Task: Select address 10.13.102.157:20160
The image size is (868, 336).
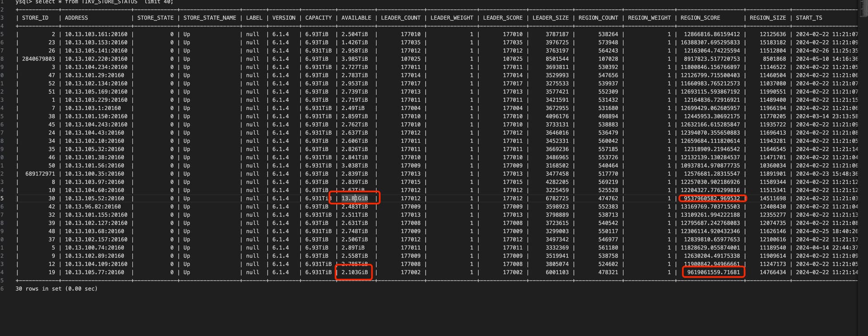Action: 96,240
